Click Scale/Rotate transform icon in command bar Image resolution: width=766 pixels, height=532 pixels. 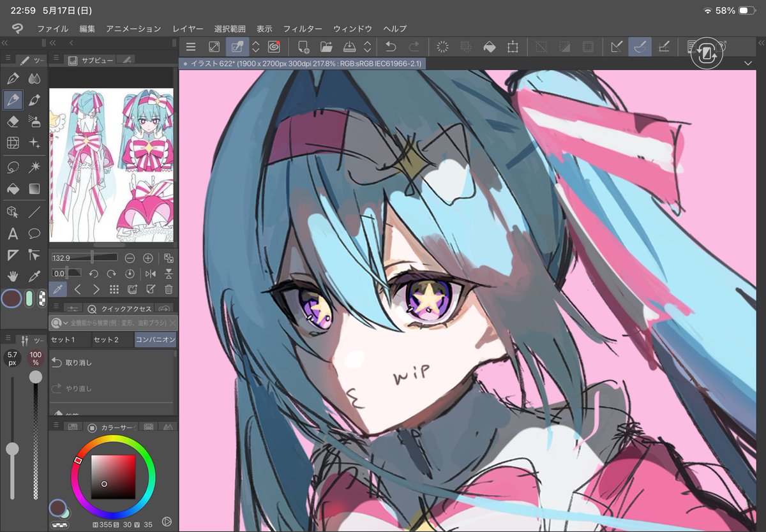pyautogui.click(x=513, y=47)
